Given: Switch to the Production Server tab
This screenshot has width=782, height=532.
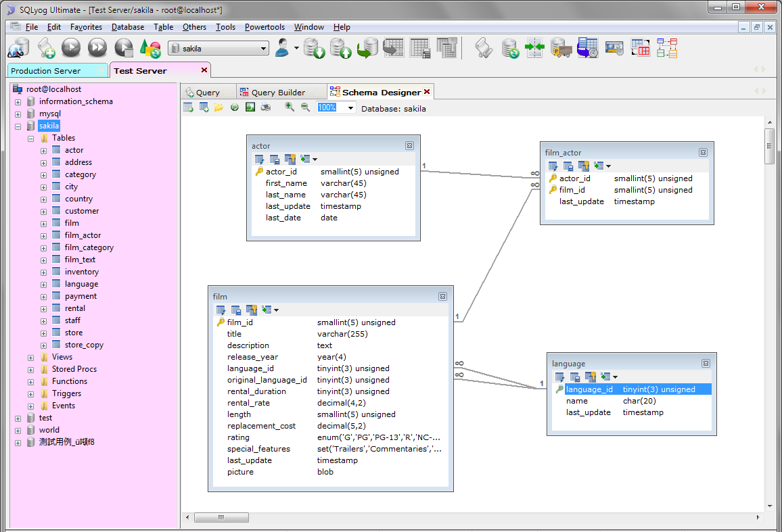Looking at the screenshot, I should 45,70.
